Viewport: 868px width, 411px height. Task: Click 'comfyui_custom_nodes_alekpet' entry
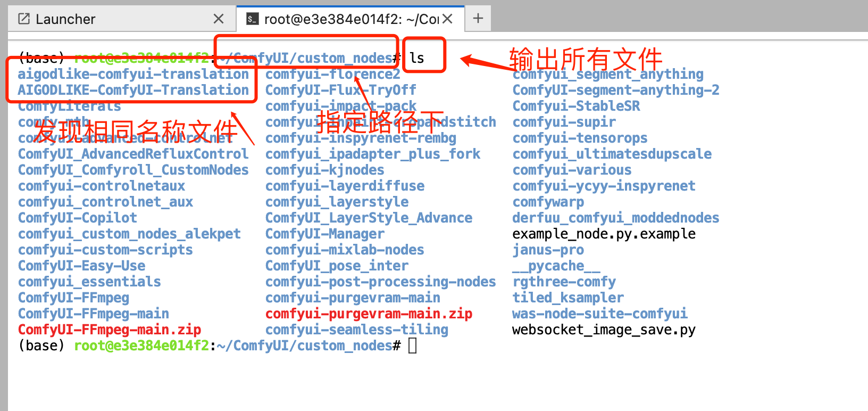[x=129, y=234]
